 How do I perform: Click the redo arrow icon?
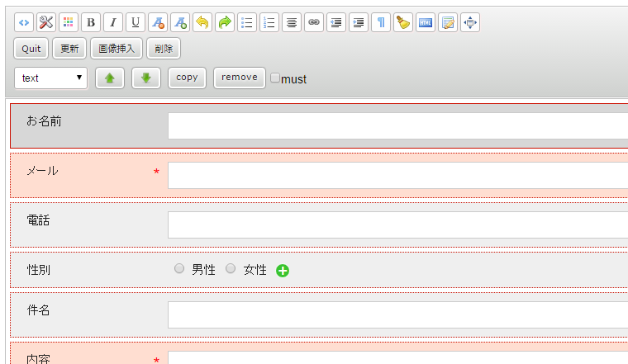click(x=224, y=23)
